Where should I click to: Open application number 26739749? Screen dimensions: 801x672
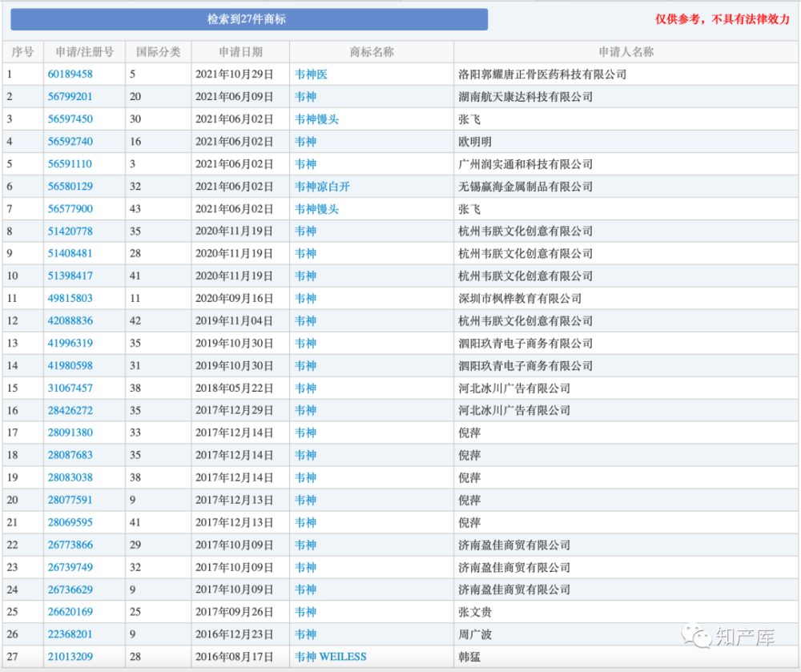coord(70,567)
